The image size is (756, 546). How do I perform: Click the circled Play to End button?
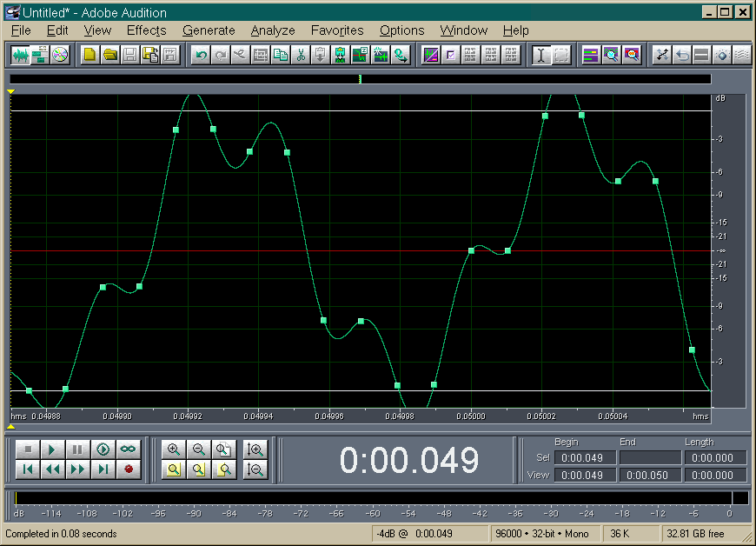(x=103, y=449)
